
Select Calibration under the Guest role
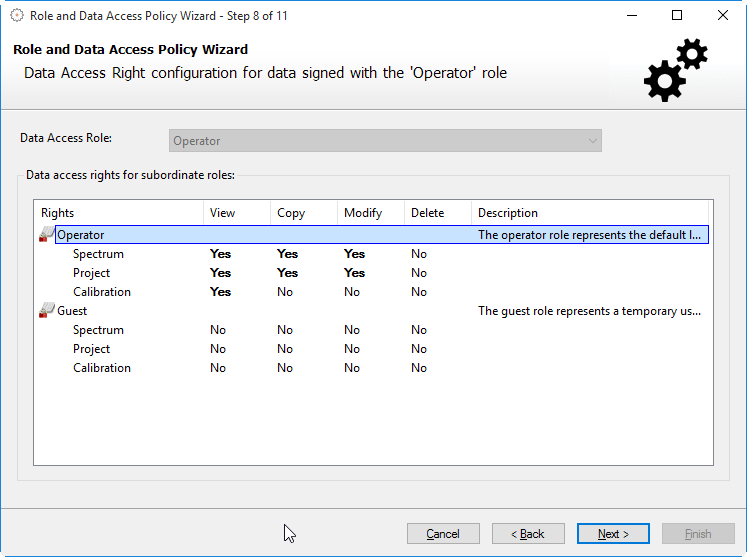coord(102,368)
